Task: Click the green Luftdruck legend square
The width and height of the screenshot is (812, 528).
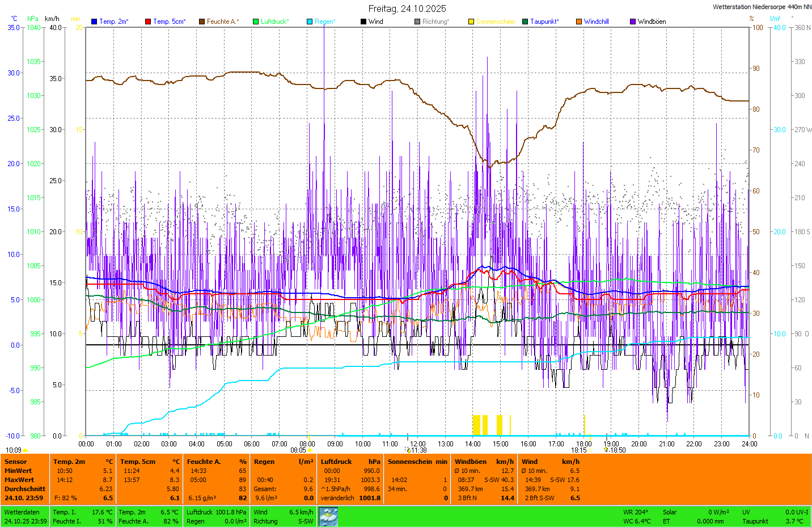Action: click(256, 22)
